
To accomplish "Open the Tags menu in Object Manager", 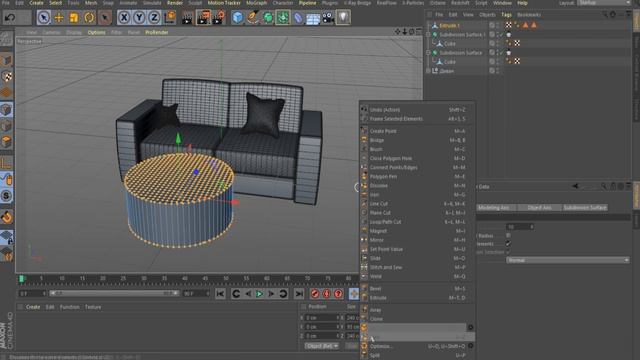I will coord(506,15).
